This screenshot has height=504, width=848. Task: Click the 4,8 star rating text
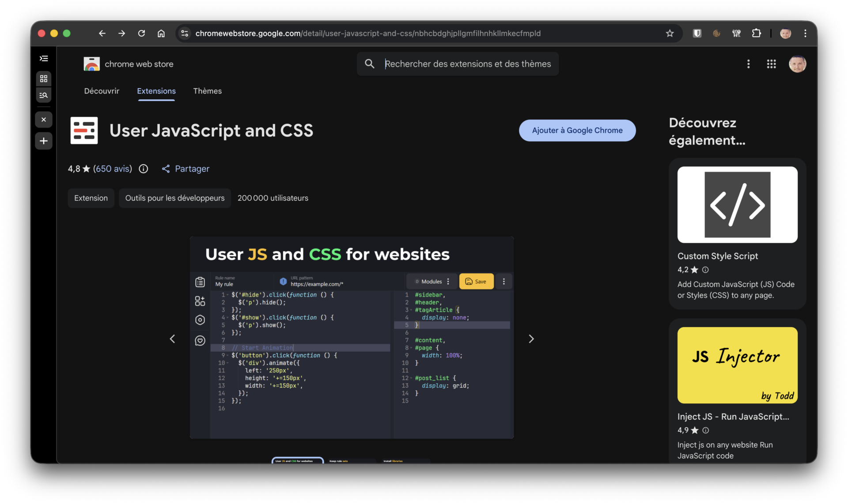(x=79, y=169)
